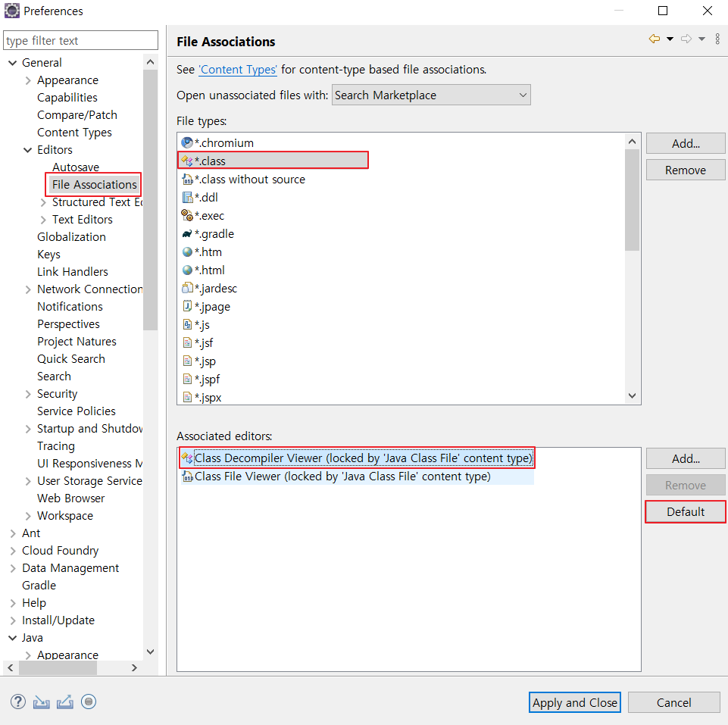
Task: Click the *.jpage file icon
Action: point(187,306)
